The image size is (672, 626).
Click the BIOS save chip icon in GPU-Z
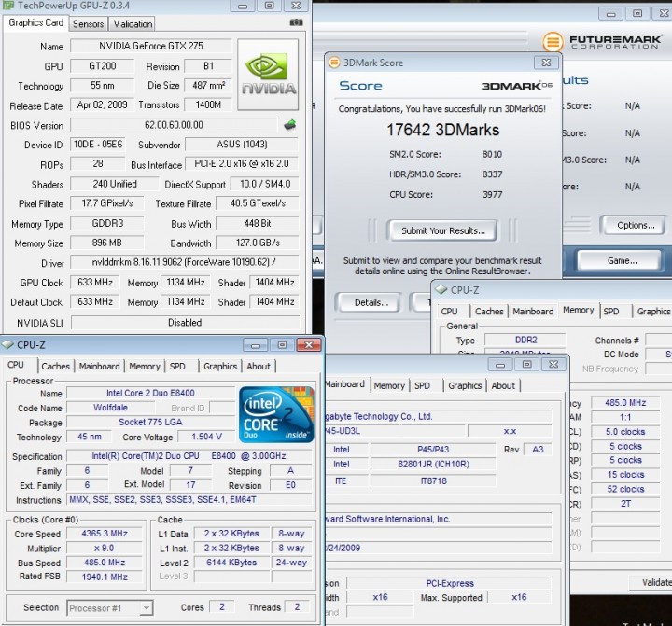290,125
